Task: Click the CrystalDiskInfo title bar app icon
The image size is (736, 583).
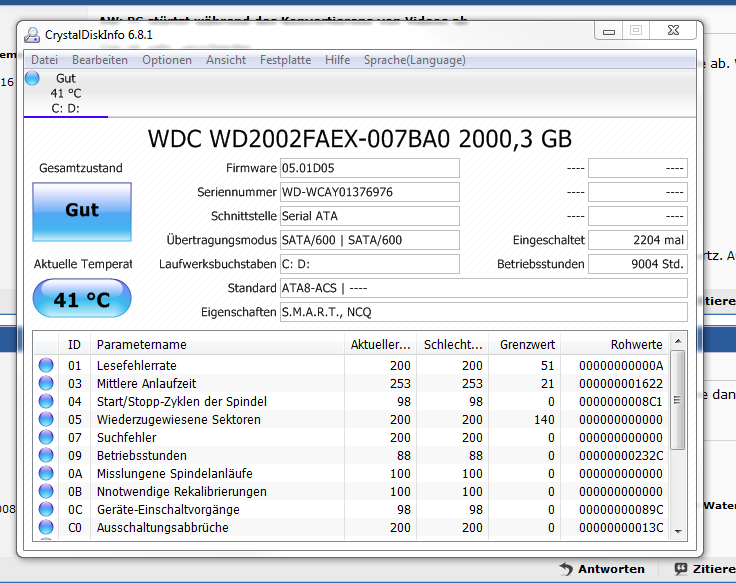Action: click(32, 35)
